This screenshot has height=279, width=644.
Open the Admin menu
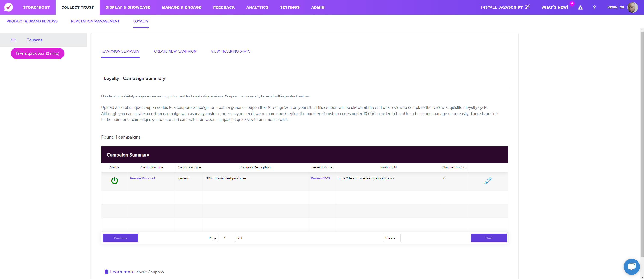point(318,7)
